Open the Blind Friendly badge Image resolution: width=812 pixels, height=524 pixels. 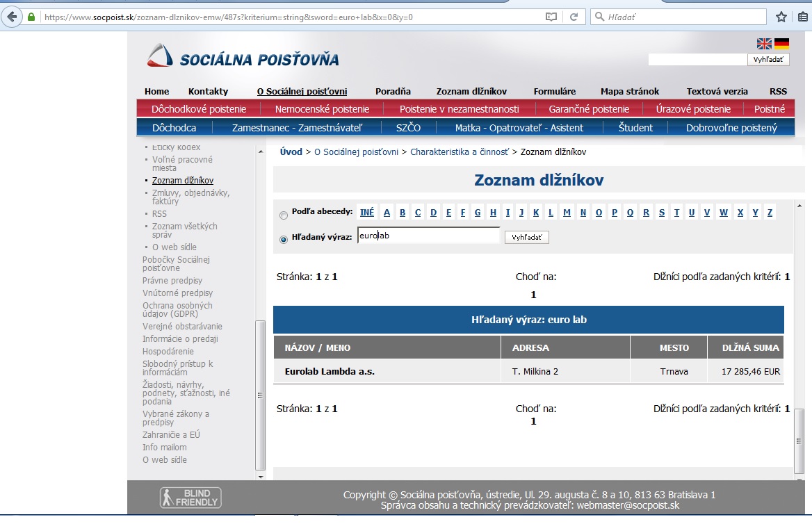tap(190, 498)
